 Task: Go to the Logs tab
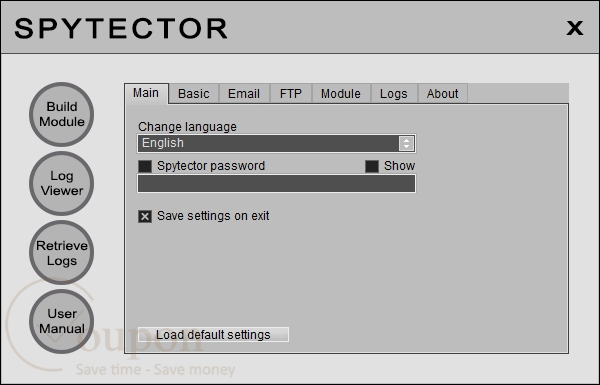pyautogui.click(x=394, y=94)
